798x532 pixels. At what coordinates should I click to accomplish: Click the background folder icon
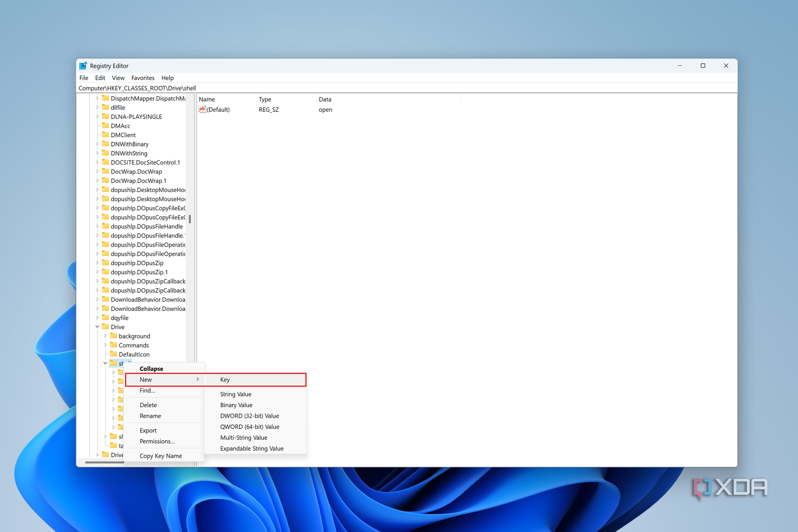pyautogui.click(x=114, y=336)
